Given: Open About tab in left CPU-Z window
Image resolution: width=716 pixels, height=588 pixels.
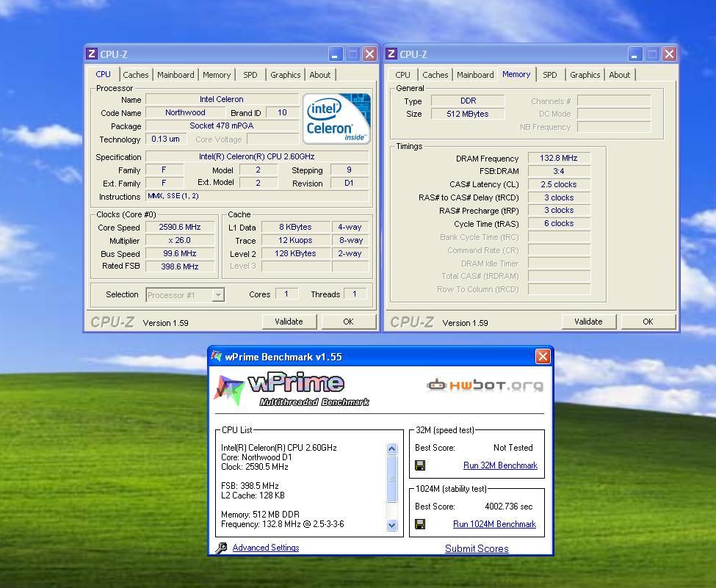Looking at the screenshot, I should pos(319,75).
